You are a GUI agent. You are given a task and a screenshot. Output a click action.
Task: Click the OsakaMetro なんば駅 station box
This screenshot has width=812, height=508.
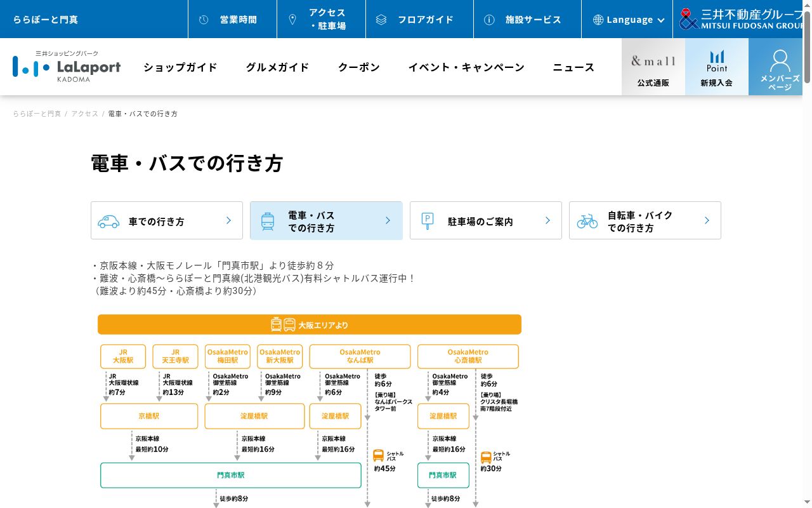360,356
